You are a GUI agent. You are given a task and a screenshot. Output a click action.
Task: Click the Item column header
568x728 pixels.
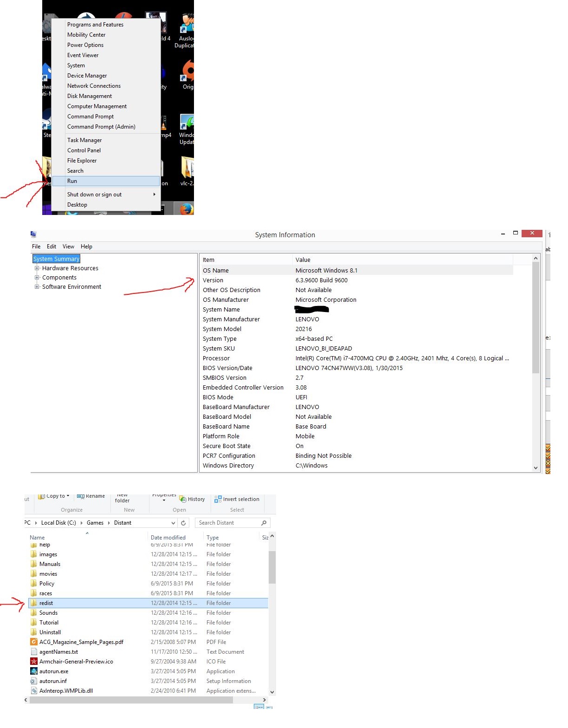[246, 260]
